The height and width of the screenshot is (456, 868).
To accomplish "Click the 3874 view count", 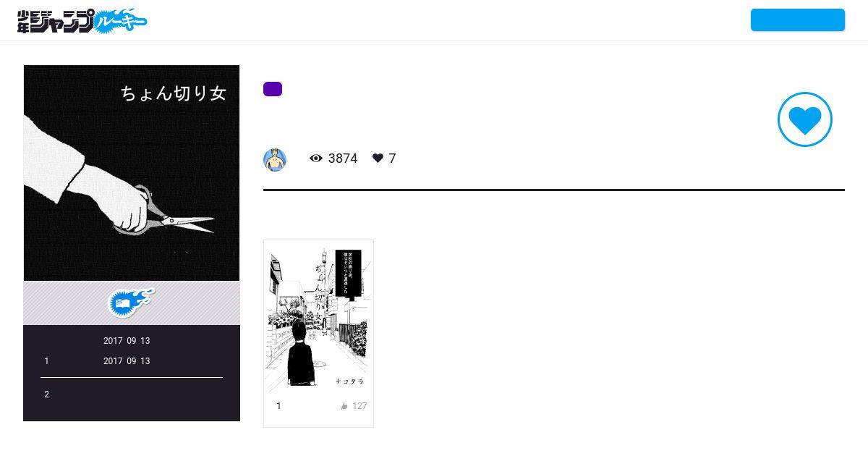I will (x=343, y=159).
